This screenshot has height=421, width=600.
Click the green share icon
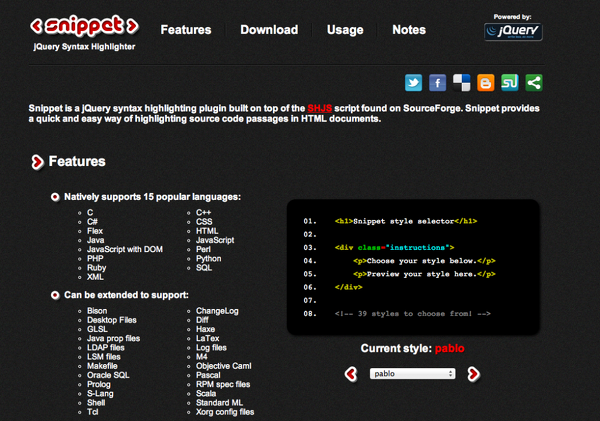pos(534,83)
